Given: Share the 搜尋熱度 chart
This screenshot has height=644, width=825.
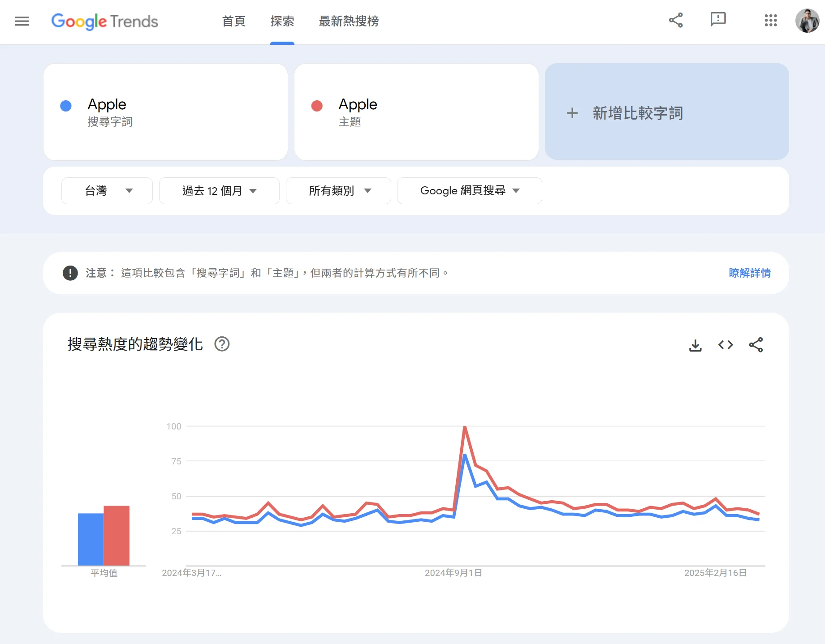Looking at the screenshot, I should (x=756, y=345).
